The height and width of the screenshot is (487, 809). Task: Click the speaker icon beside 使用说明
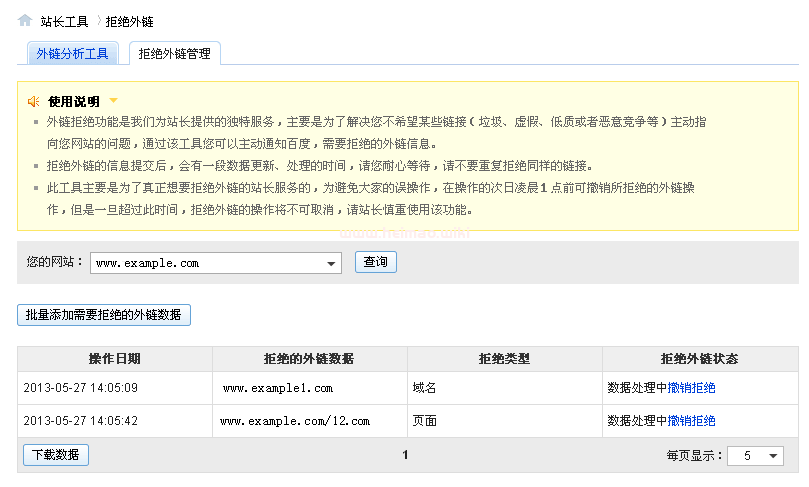(x=34, y=101)
